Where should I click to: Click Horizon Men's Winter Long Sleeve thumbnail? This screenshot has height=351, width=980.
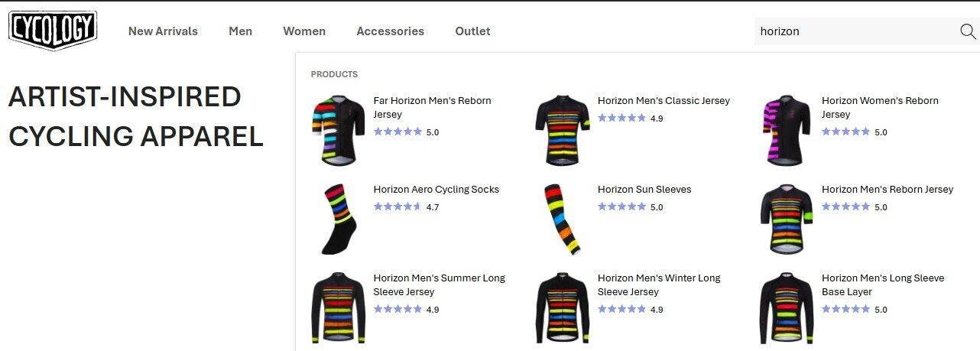563,307
